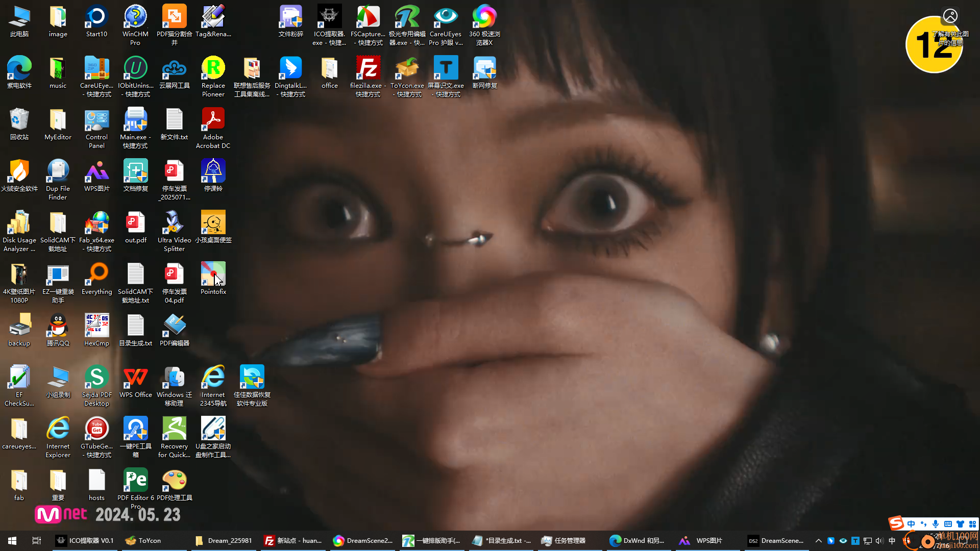Open the filezilla.exe shortcut icon

[x=368, y=76]
